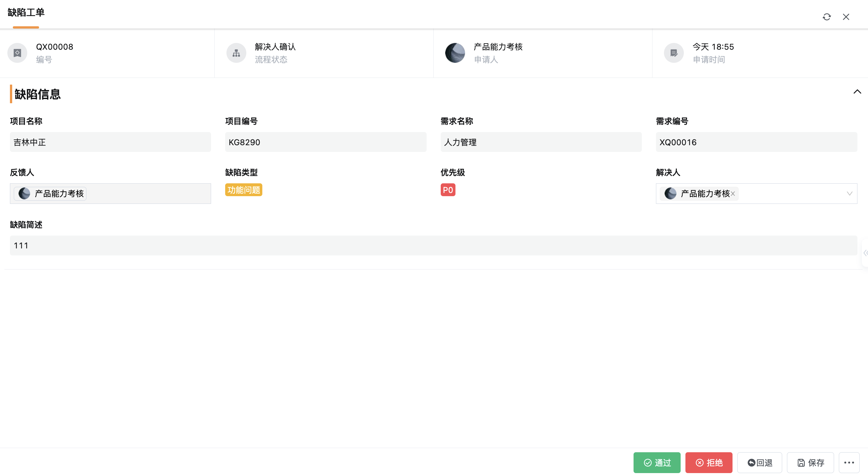This screenshot has width=868, height=475.
Task: Click the 项目名称 field with 吉林中正
Action: [111, 142]
